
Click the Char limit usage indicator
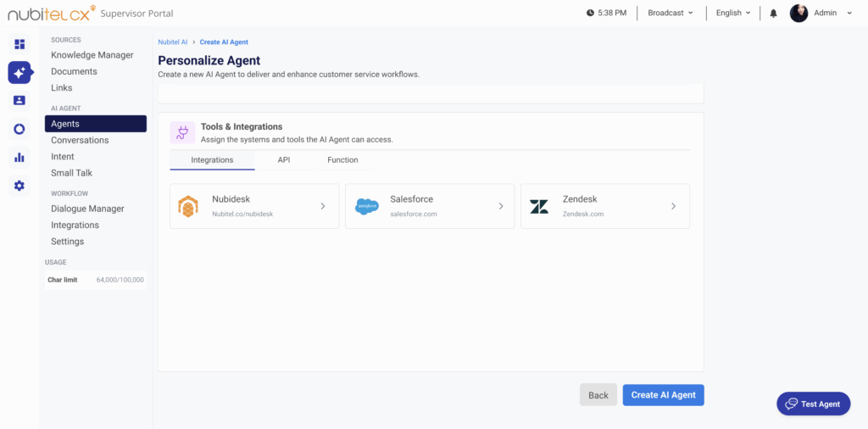pos(96,280)
